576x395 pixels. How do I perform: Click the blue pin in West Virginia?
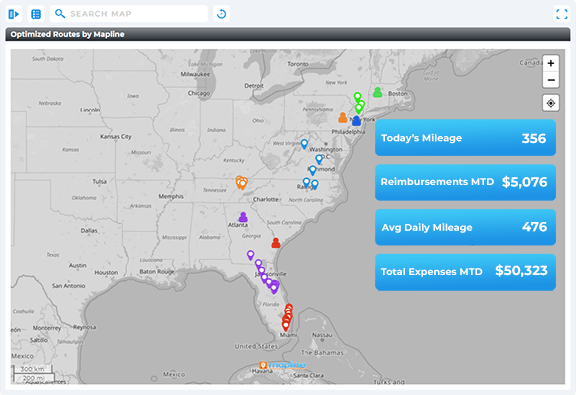tap(304, 144)
